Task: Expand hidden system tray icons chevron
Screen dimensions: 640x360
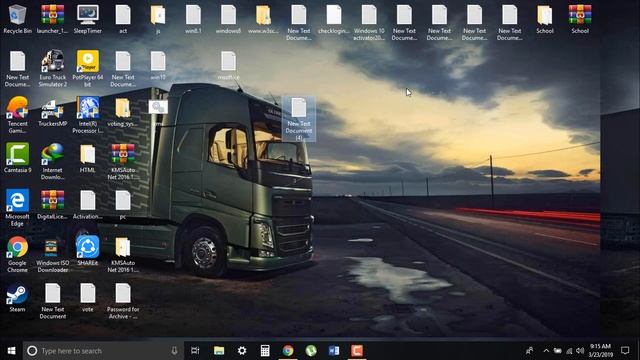Action: point(546,351)
